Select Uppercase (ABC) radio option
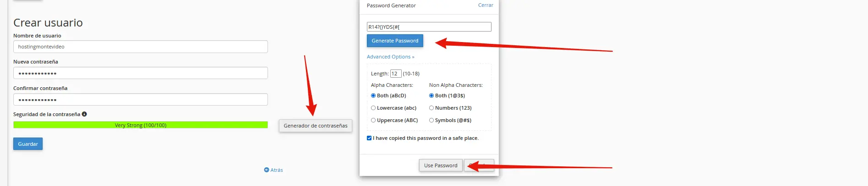868x186 pixels. 373,120
